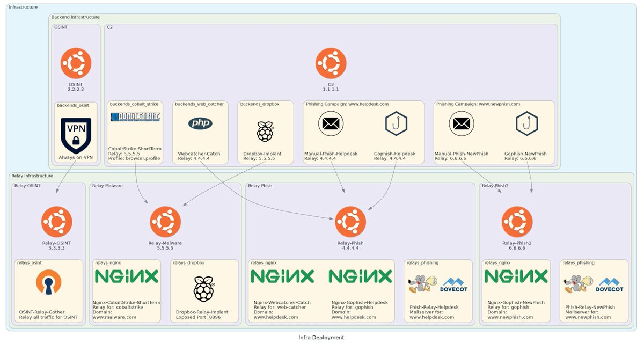This screenshot has height=343, width=644.
Task: Click the Infra Deployment title
Action: pyautogui.click(x=321, y=338)
